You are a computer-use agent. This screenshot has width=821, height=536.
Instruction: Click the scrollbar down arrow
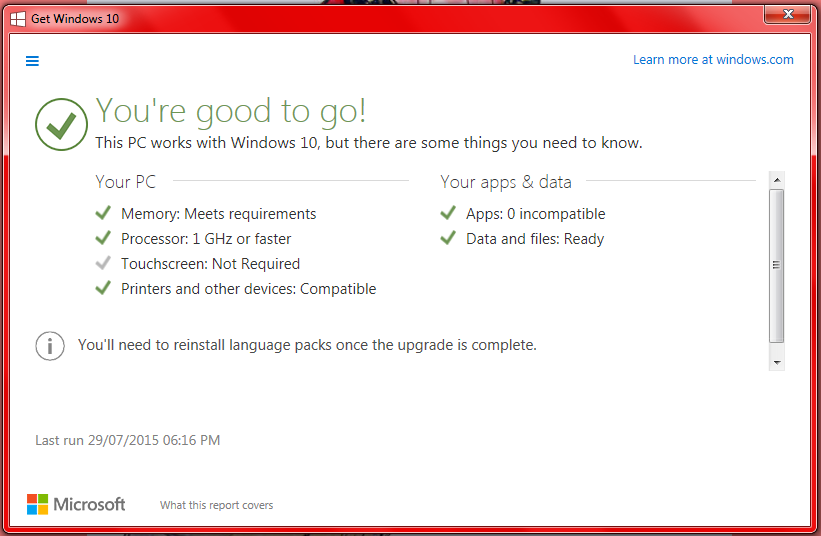click(777, 362)
